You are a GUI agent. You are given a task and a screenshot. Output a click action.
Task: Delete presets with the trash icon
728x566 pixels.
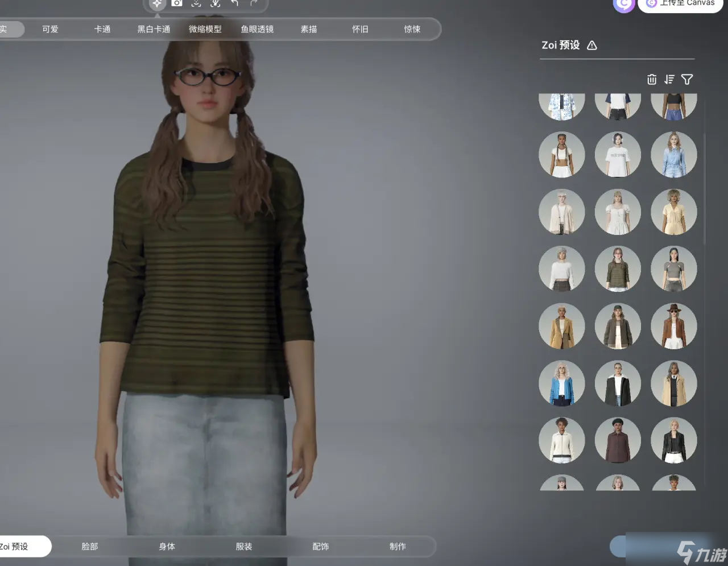652,80
